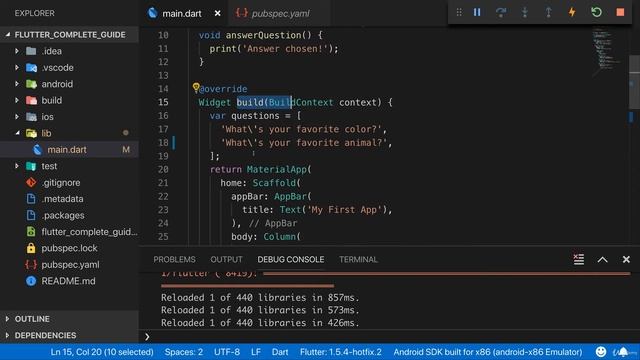The width and height of the screenshot is (640, 360).
Task: Click the test folder icon
Action: click(x=31, y=166)
